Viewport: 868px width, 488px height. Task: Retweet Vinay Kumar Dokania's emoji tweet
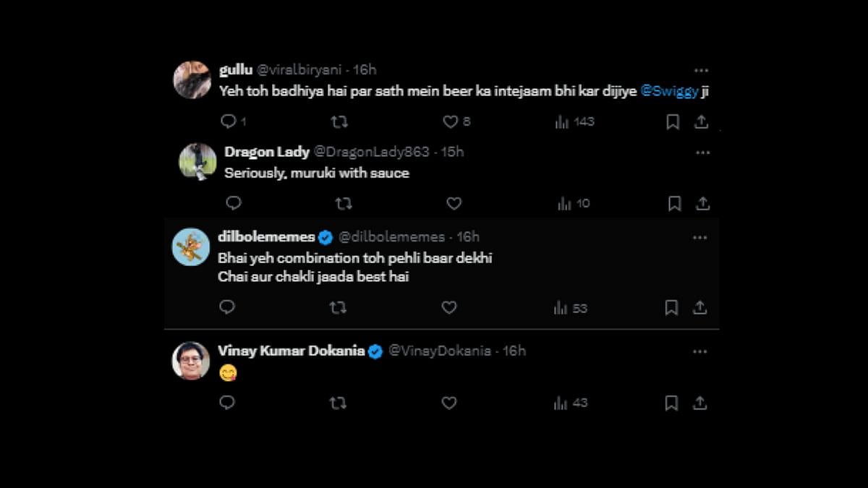(338, 403)
